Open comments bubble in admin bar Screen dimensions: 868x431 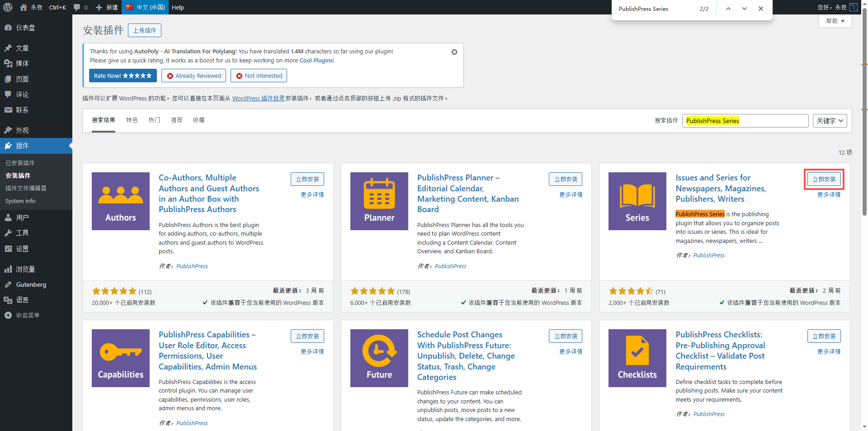tap(77, 7)
